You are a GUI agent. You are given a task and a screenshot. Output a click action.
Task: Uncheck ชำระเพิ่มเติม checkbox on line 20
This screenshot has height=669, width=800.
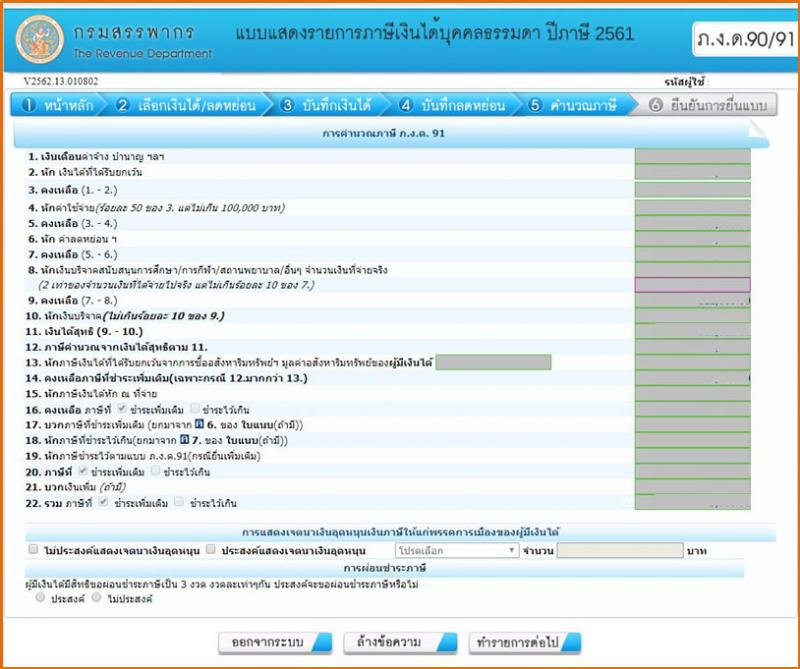pos(83,472)
